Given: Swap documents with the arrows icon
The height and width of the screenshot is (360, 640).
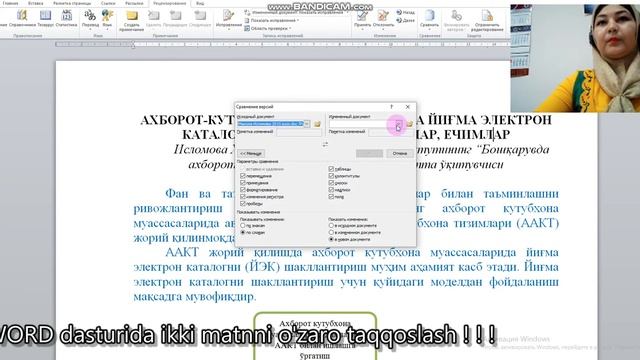Looking at the screenshot, I should click(x=325, y=144).
